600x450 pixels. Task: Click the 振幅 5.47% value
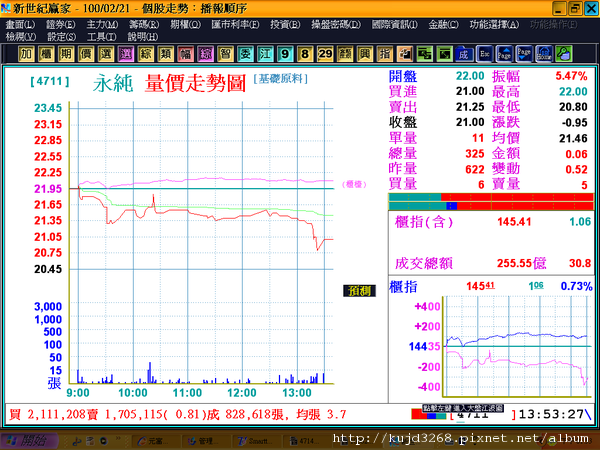[571, 76]
